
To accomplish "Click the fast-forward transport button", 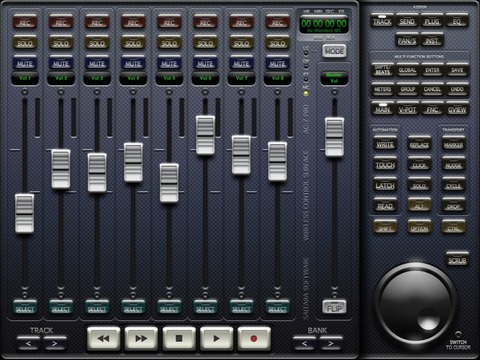I will [x=141, y=339].
